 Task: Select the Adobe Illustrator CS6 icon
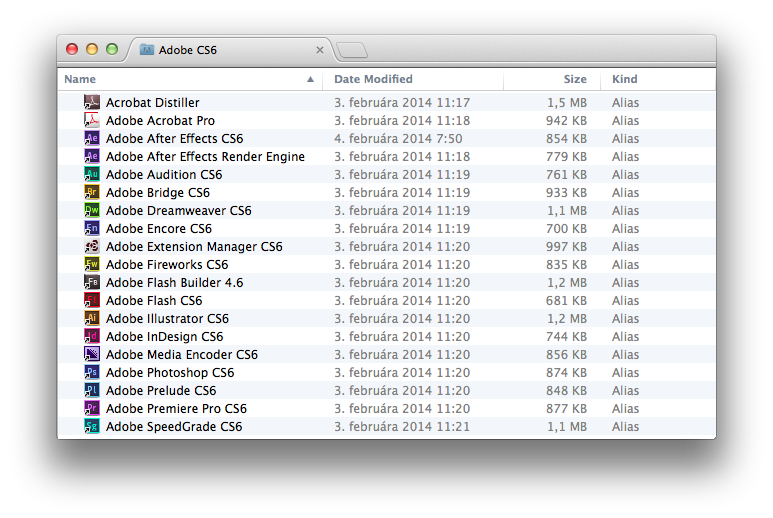coord(92,318)
